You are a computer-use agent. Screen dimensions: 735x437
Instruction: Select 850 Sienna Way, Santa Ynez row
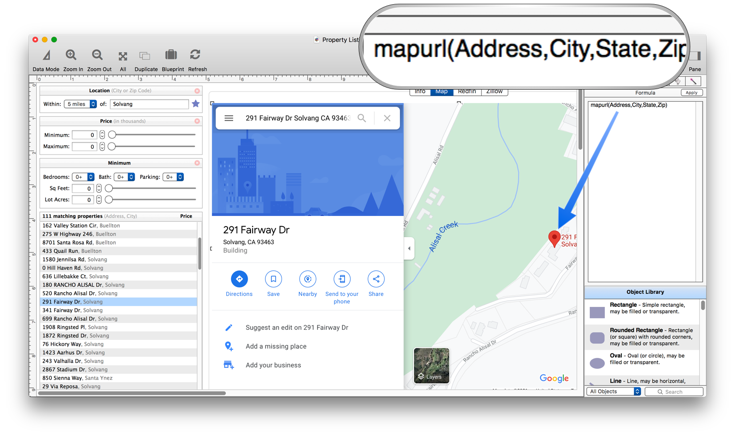119,378
